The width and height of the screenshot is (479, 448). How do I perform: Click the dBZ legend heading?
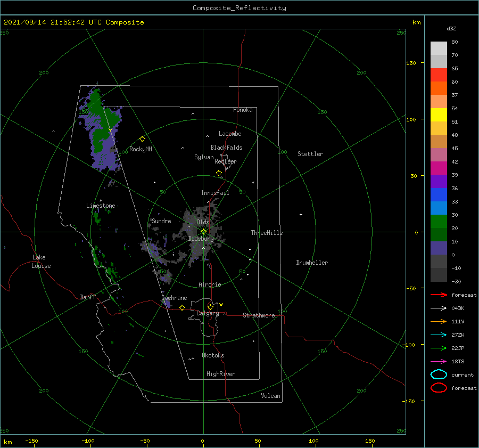pyautogui.click(x=451, y=28)
